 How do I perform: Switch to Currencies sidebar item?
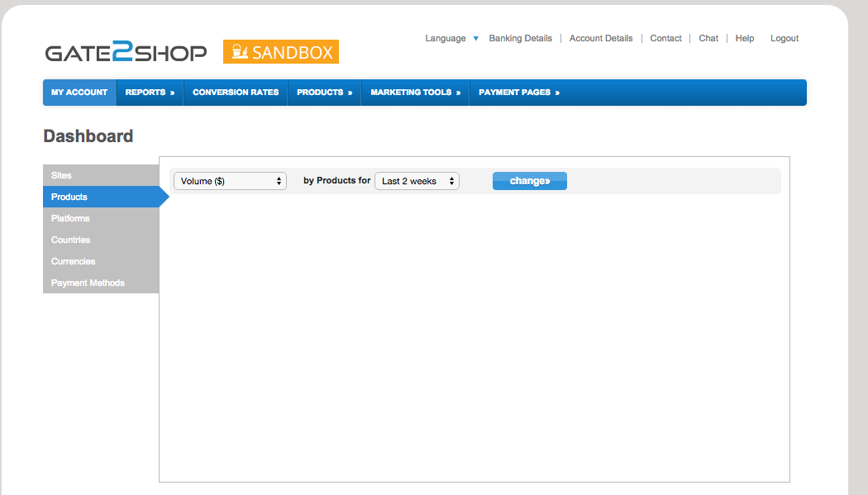[101, 261]
